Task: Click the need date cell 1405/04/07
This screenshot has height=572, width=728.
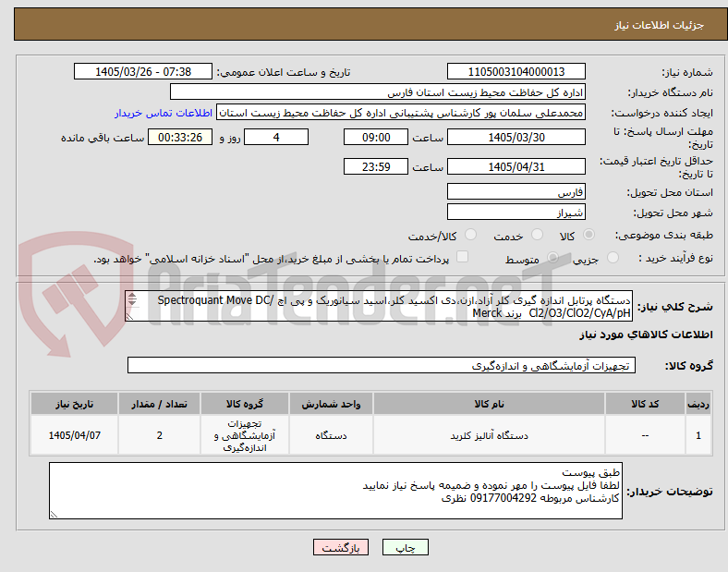Action: (x=74, y=435)
